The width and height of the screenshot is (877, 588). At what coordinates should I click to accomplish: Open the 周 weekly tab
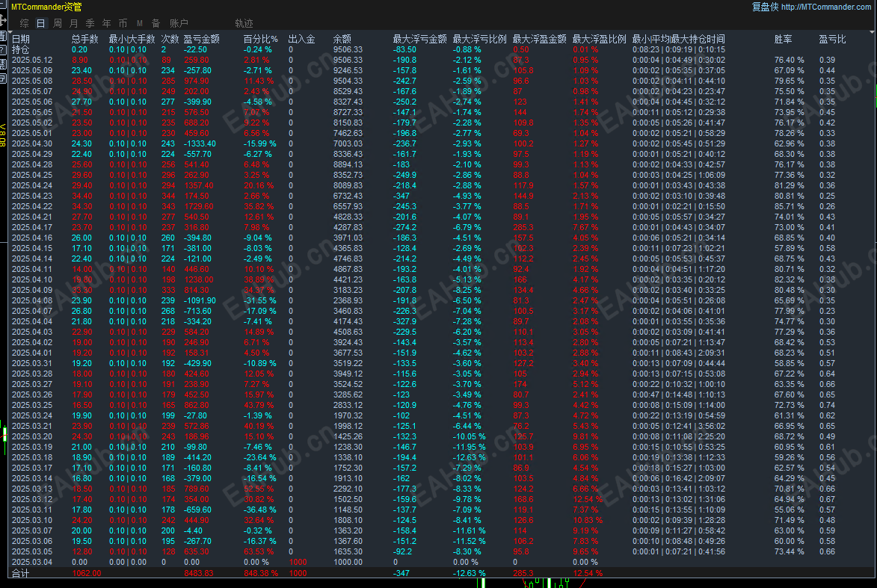click(x=57, y=23)
